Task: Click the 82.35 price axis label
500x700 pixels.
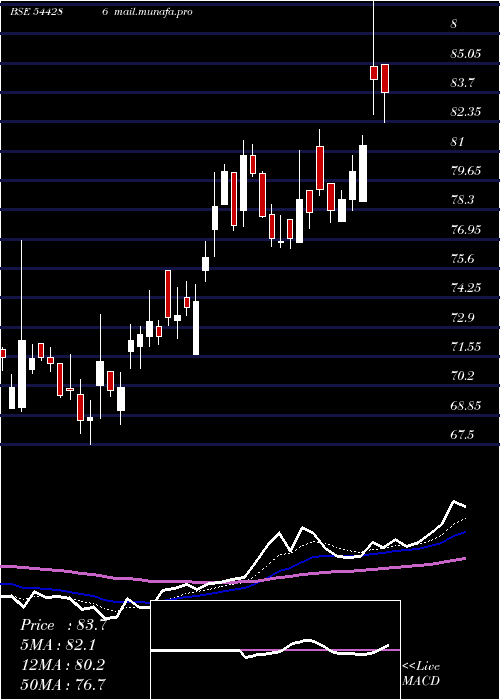Action: click(x=466, y=112)
